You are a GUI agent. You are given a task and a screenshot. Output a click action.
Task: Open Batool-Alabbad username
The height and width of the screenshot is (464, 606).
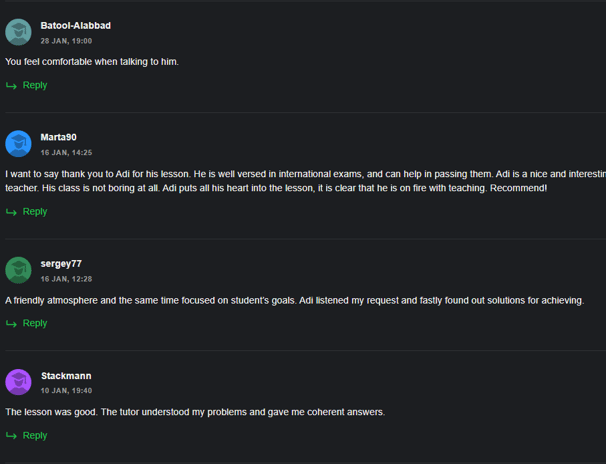pyautogui.click(x=76, y=25)
